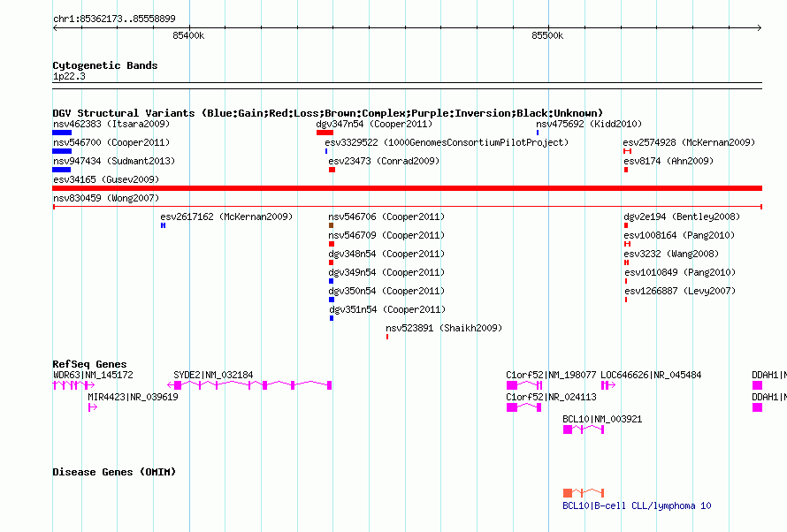The width and height of the screenshot is (787, 532).
Task: Click the BCL10|NM_003921 gene label
Action: [602, 419]
